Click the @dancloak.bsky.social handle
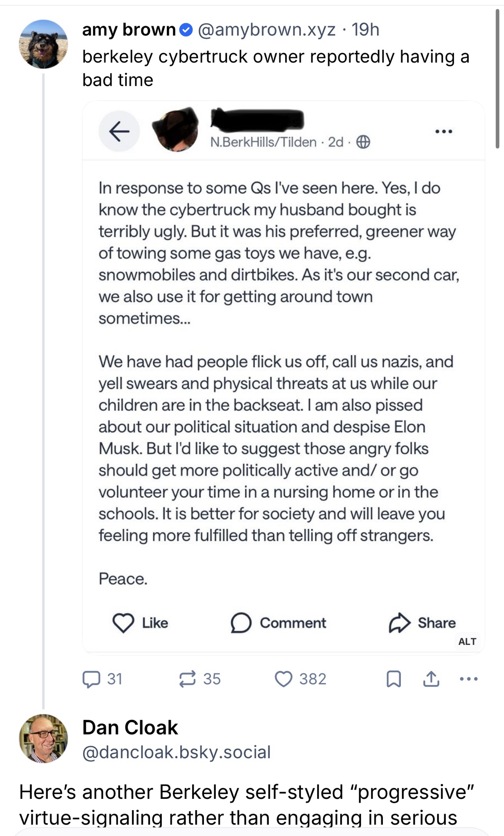This screenshot has height=836, width=504. pyautogui.click(x=176, y=752)
